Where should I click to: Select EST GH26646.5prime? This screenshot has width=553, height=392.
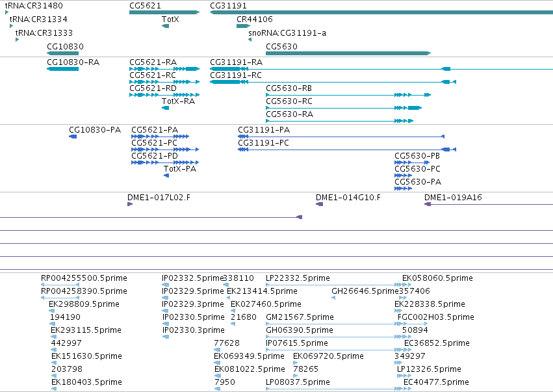333,298
